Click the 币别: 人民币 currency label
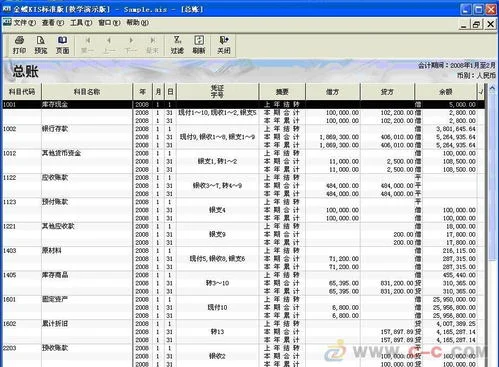499x367 pixels. click(476, 76)
